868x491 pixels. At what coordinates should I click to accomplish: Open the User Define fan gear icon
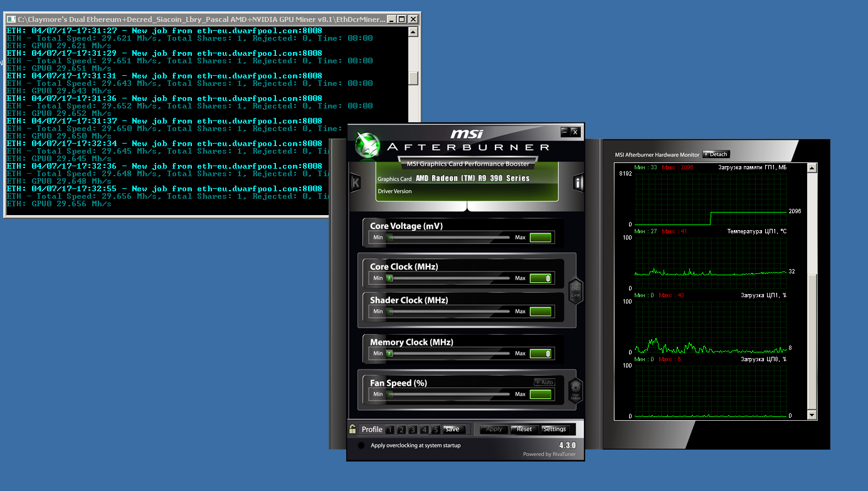coord(575,391)
